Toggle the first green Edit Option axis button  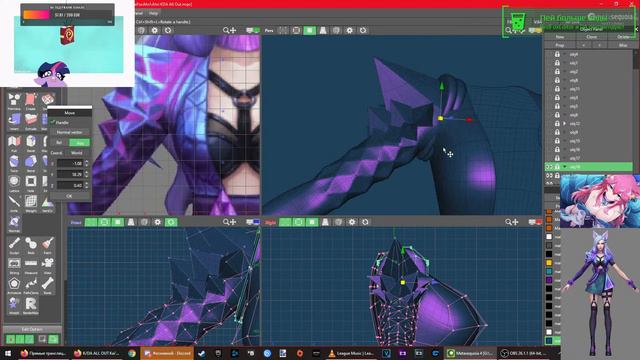(10, 339)
